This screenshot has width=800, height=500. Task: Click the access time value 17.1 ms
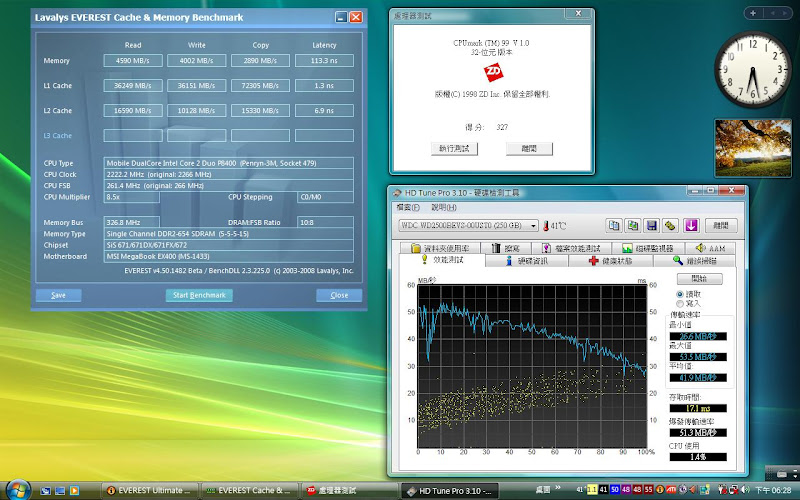pos(697,409)
